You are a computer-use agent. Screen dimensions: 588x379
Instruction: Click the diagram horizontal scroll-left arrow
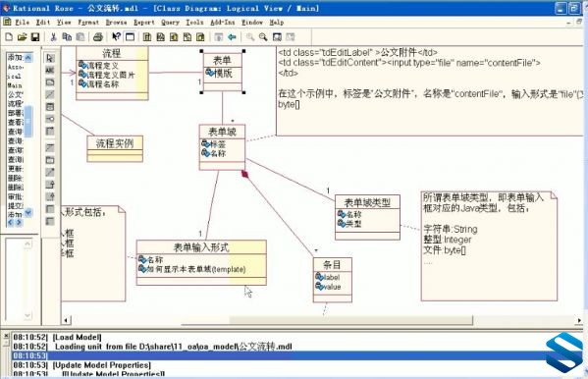coord(66,320)
